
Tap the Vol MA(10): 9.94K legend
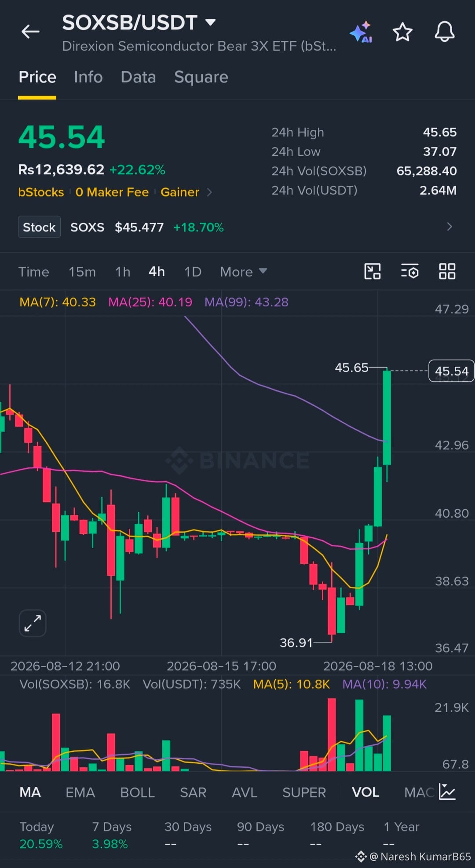tap(384, 684)
